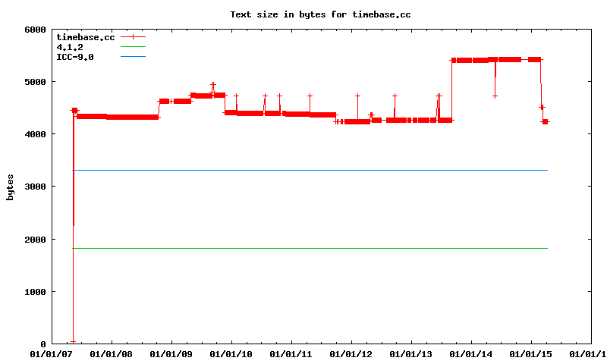607x364 pixels.
Task: Click the 01/01/07 x-axis date label
Action: [x=51, y=353]
